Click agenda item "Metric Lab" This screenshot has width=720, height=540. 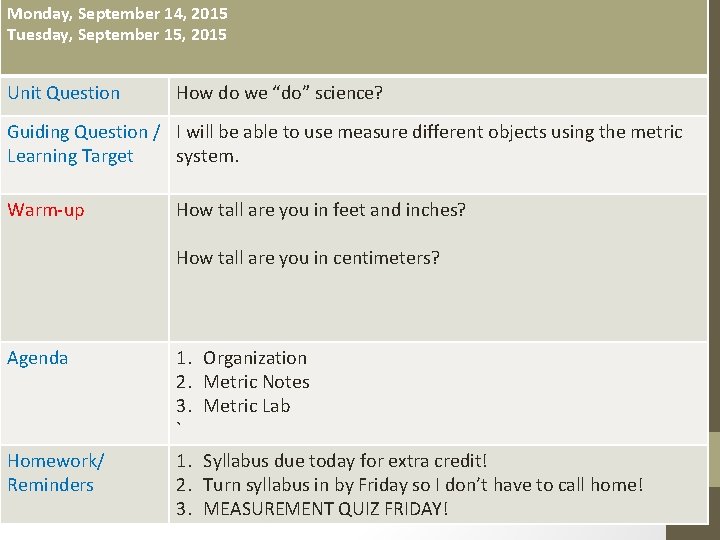(247, 406)
